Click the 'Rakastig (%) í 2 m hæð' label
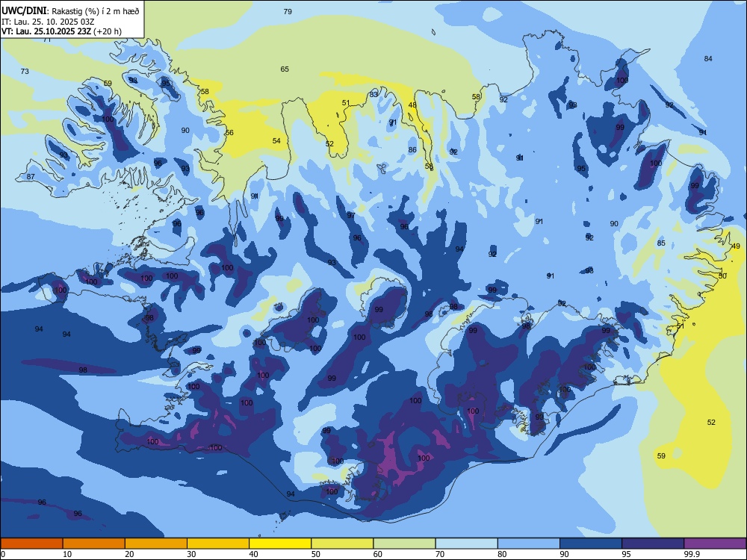This screenshot has width=747, height=560. (x=96, y=11)
